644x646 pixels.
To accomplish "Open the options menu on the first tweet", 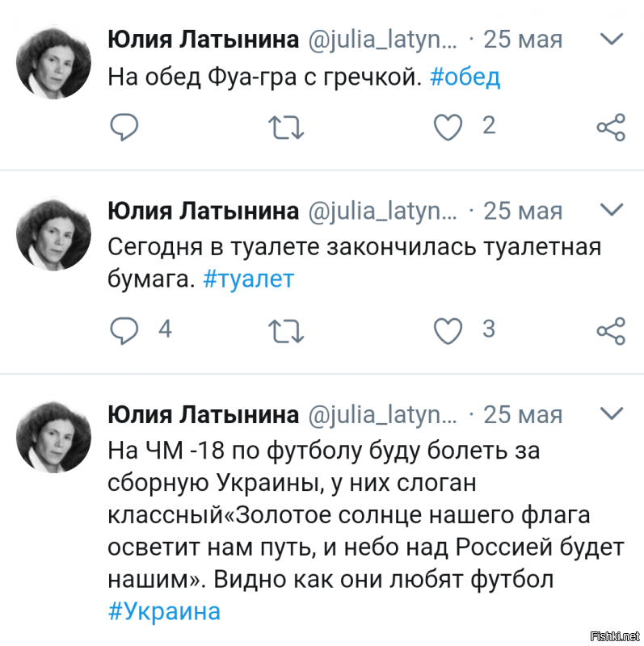I will [611, 37].
